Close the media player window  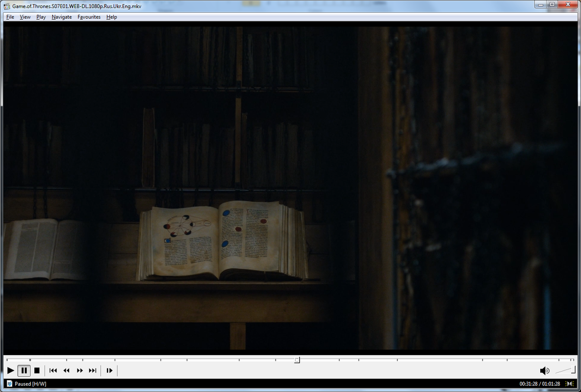[568, 4]
